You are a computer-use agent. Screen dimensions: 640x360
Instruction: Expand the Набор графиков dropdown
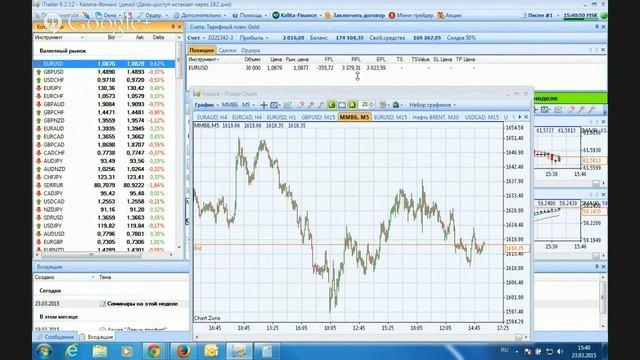[433, 105]
